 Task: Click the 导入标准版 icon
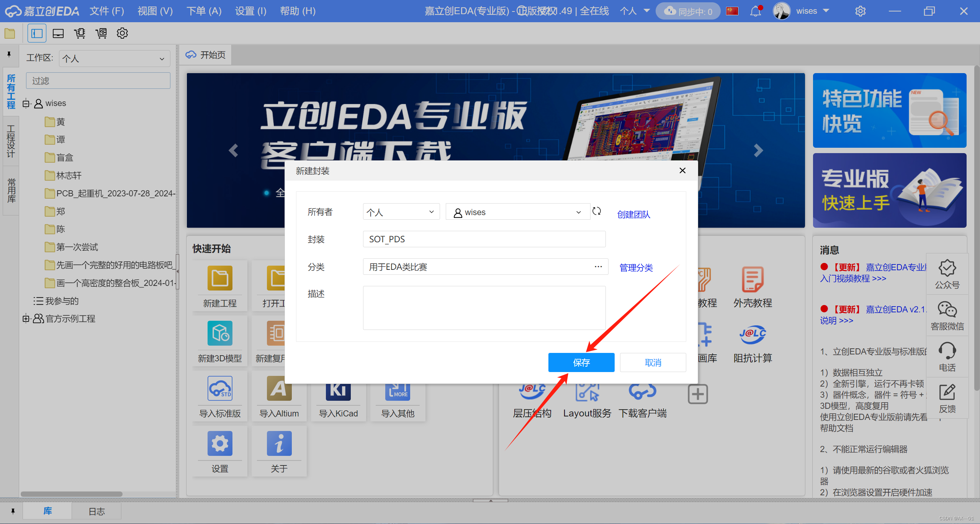coord(220,389)
